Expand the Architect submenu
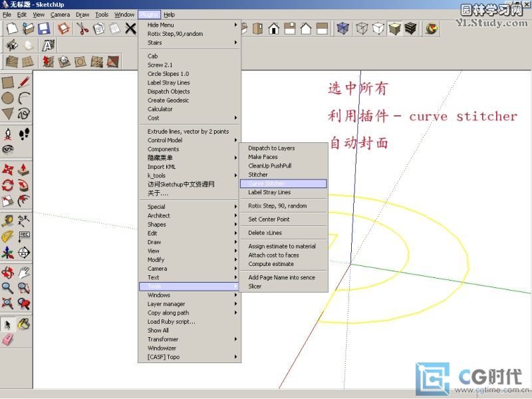The height and width of the screenshot is (399, 532). click(x=190, y=215)
